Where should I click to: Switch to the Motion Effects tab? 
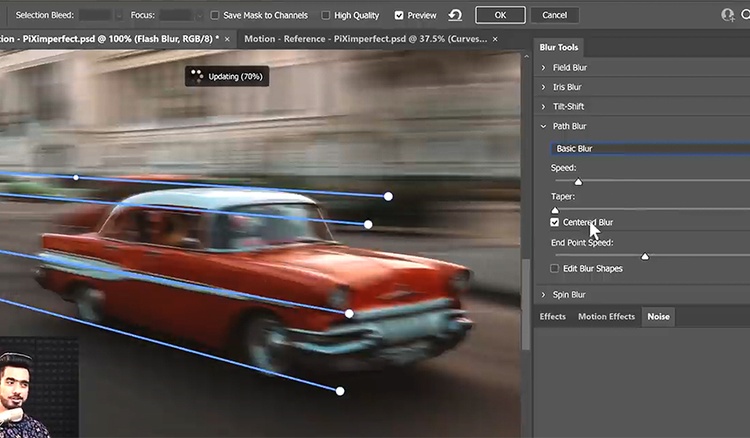tap(606, 317)
